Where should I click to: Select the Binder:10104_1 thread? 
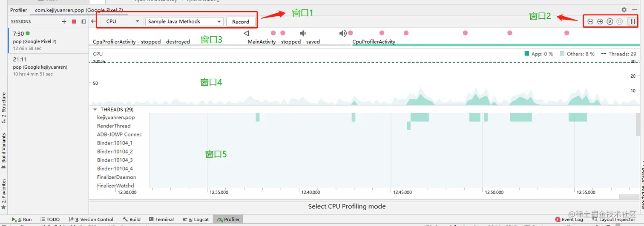(115, 143)
